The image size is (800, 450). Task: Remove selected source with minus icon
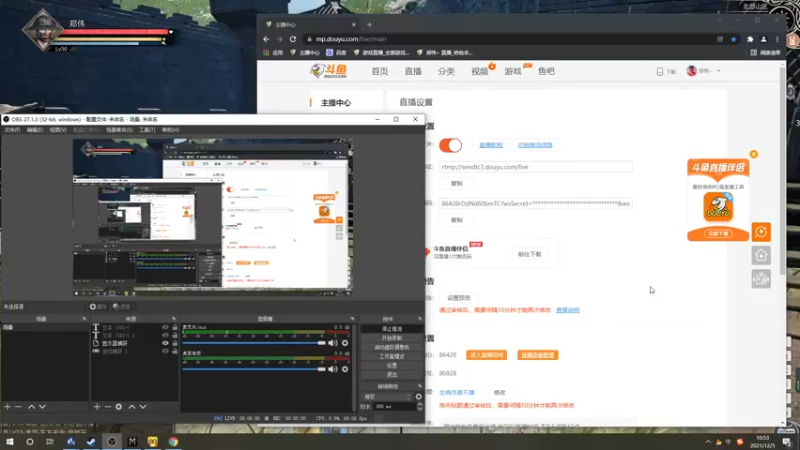[x=108, y=407]
